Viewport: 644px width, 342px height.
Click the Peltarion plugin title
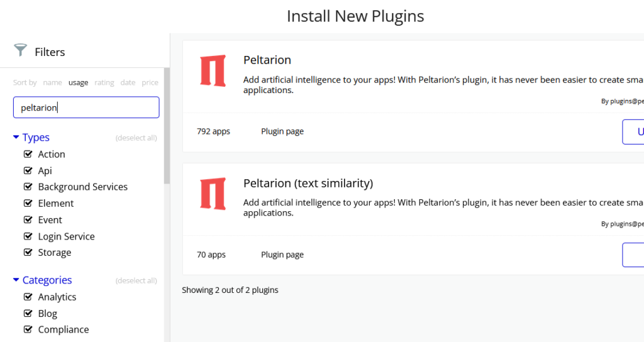tap(267, 60)
